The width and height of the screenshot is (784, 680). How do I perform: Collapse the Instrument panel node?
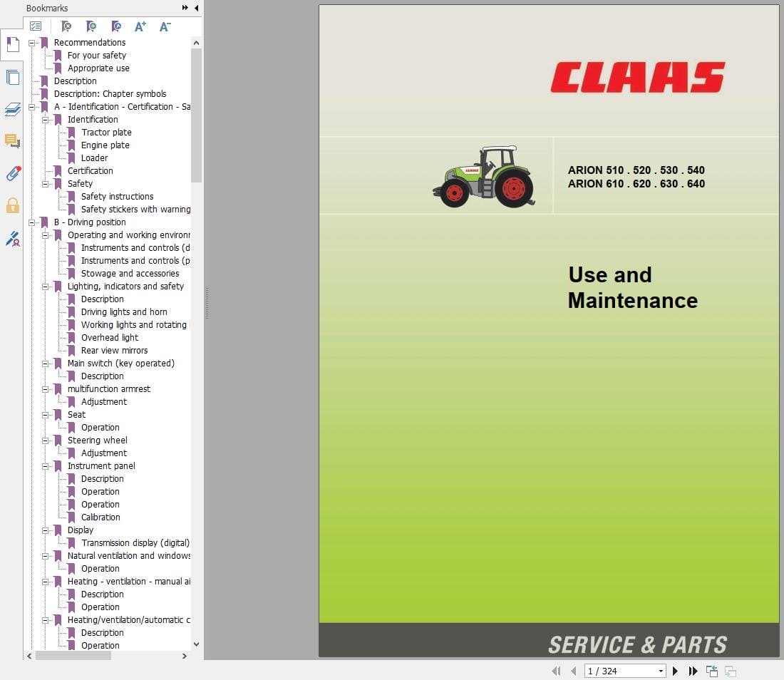(46, 466)
